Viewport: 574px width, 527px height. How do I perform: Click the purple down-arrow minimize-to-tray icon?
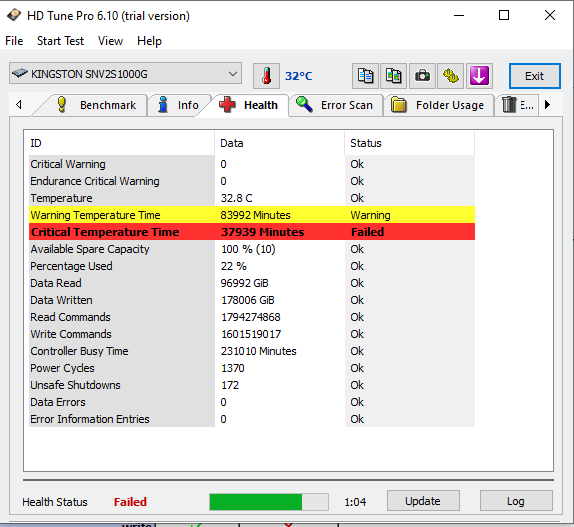point(479,76)
